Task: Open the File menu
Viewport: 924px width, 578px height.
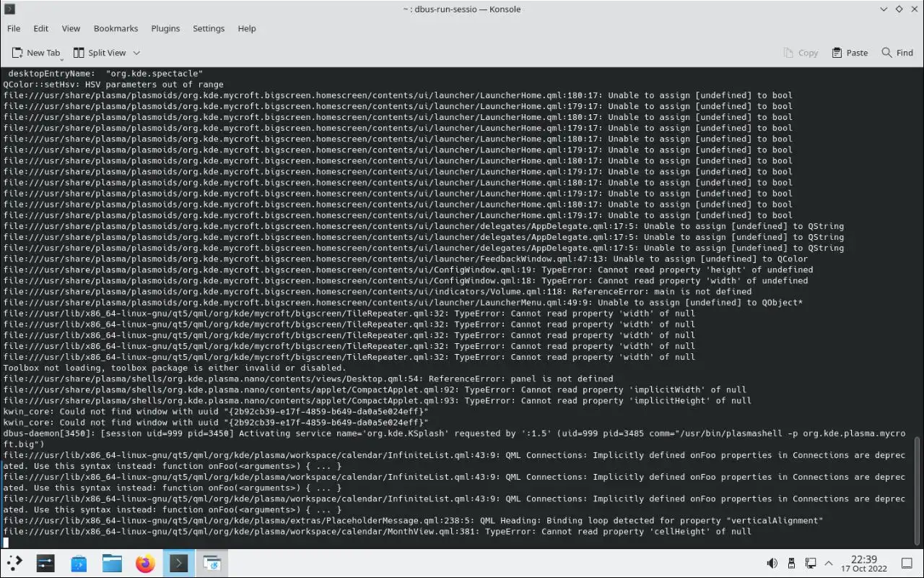Action: pos(14,28)
